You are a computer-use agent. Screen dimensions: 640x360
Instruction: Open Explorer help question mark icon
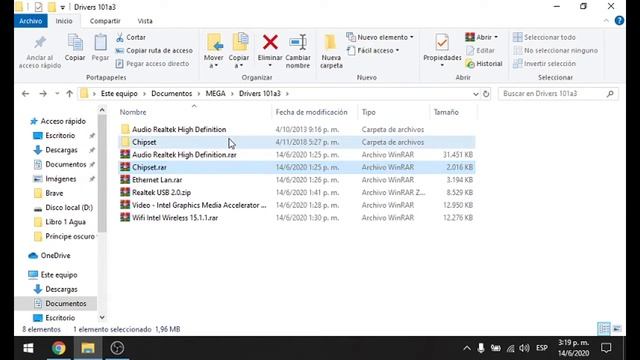(619, 20)
